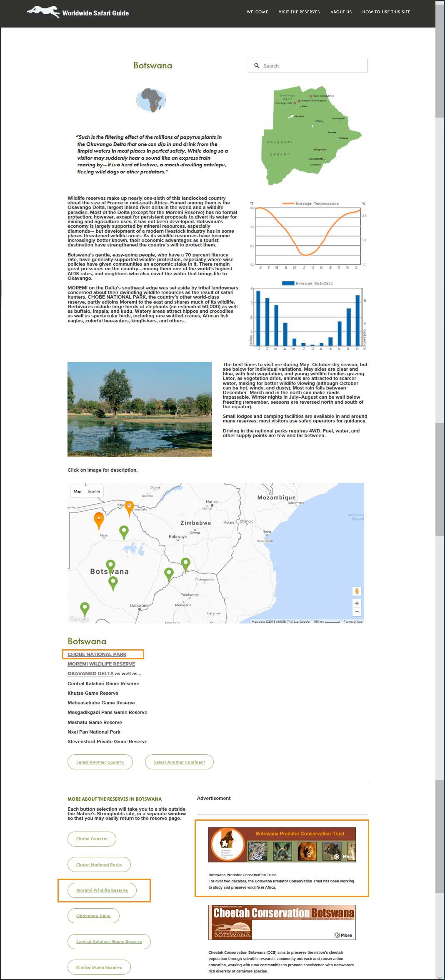Follow the Okavango Delta link
The width and height of the screenshot is (445, 980).
coord(90,673)
